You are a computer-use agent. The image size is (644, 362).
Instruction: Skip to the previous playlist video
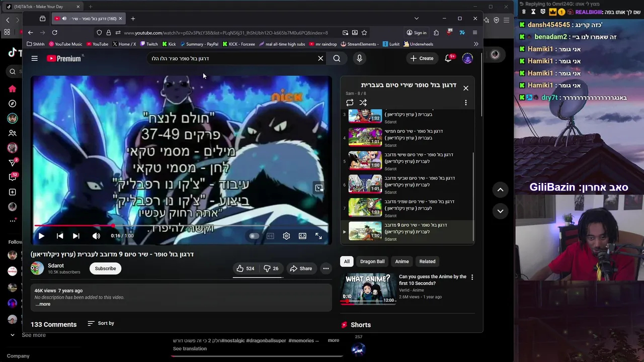[60, 236]
